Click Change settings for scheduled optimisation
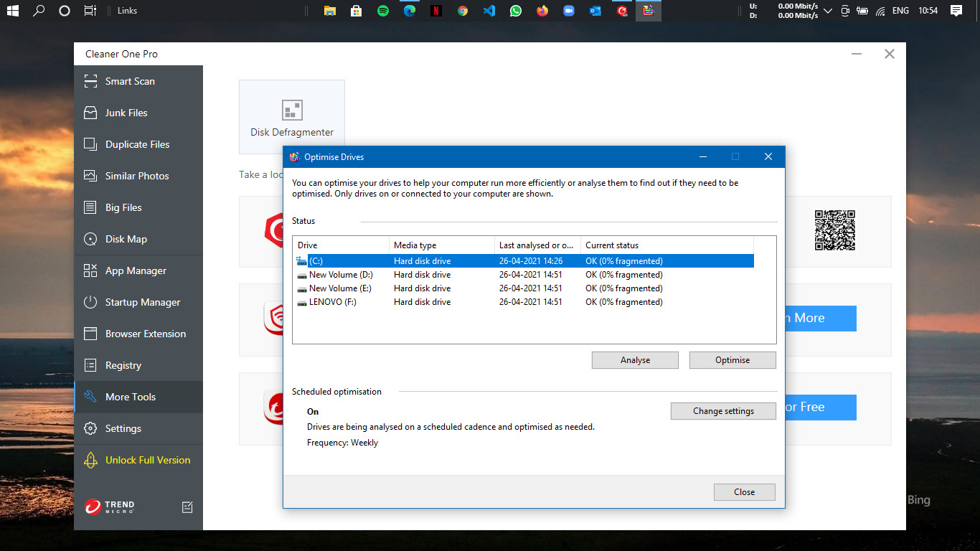This screenshot has height=551, width=980. point(723,410)
